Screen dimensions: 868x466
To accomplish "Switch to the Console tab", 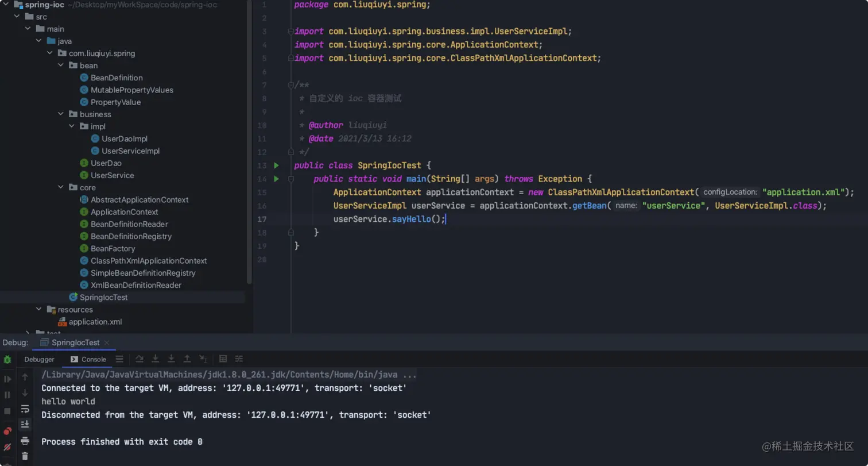I will [88, 359].
